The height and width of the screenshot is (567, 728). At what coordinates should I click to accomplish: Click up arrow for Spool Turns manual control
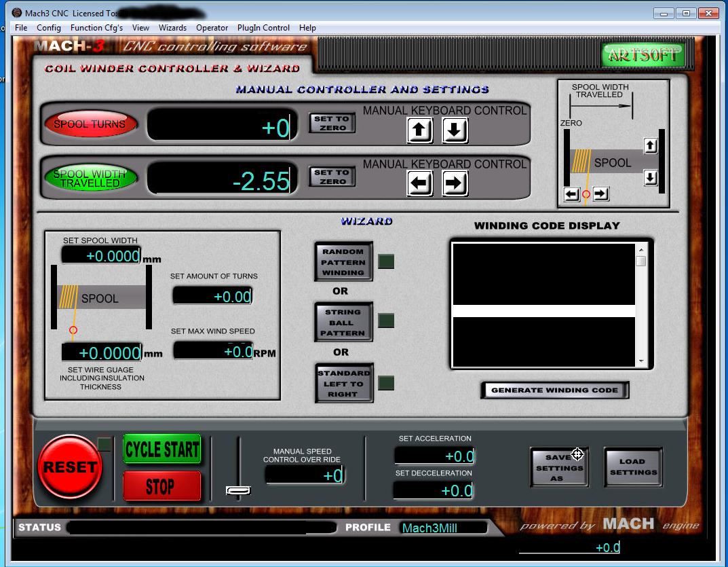pos(420,130)
